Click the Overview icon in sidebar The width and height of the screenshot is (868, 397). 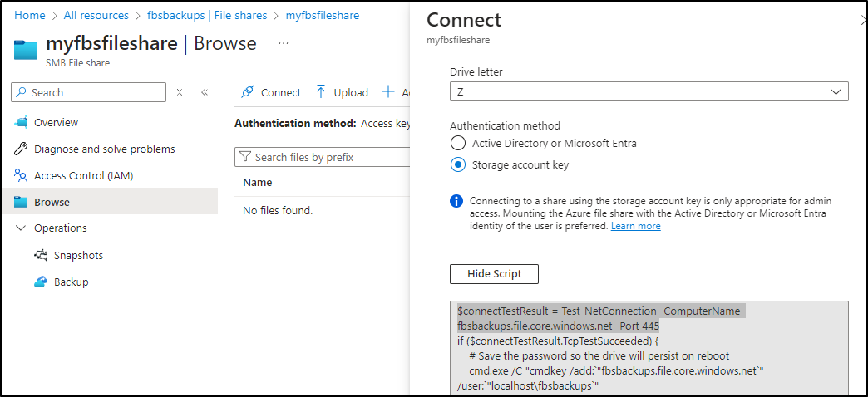tap(21, 123)
